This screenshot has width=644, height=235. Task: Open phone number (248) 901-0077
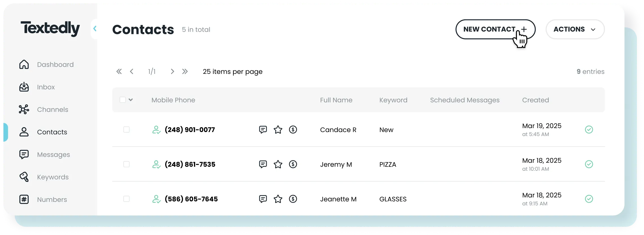click(x=190, y=130)
